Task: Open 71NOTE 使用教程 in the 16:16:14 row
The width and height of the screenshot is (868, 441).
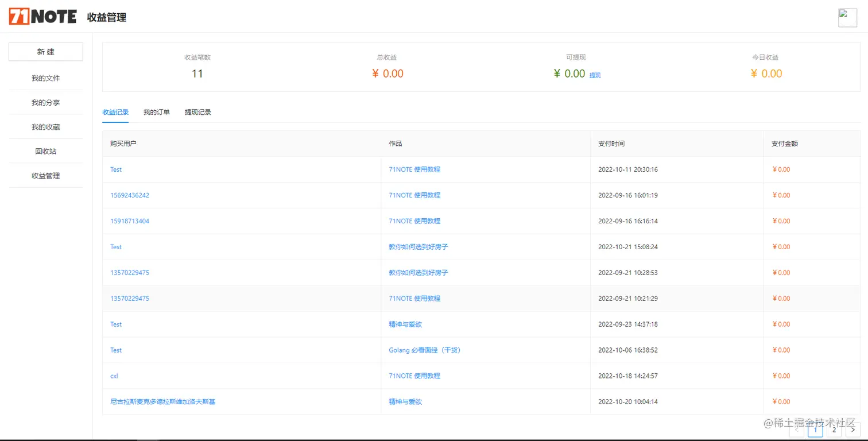Action: point(414,221)
